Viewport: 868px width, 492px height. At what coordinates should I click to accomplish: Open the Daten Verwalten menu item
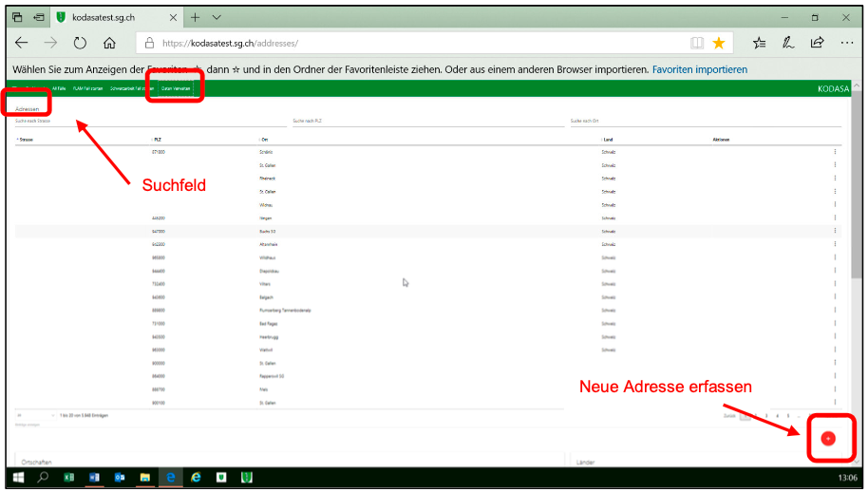click(176, 89)
